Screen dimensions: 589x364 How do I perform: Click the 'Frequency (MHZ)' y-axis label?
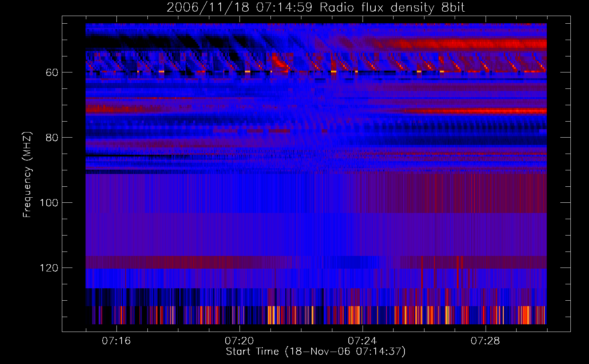[x=27, y=175]
